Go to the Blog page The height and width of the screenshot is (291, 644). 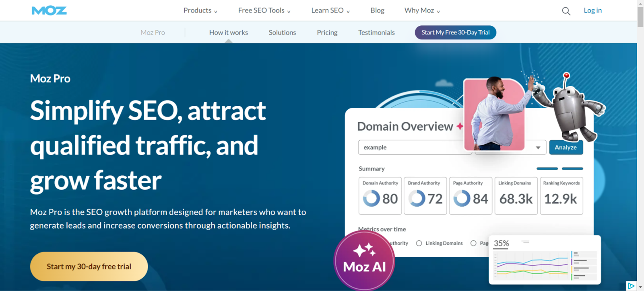pos(377,10)
